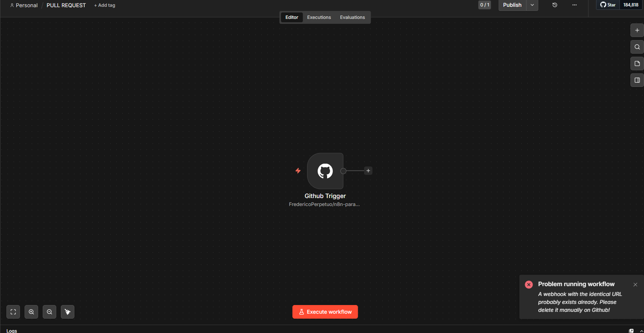The image size is (644, 333).
Task: Open the three-dot workflow options menu
Action: tap(575, 5)
